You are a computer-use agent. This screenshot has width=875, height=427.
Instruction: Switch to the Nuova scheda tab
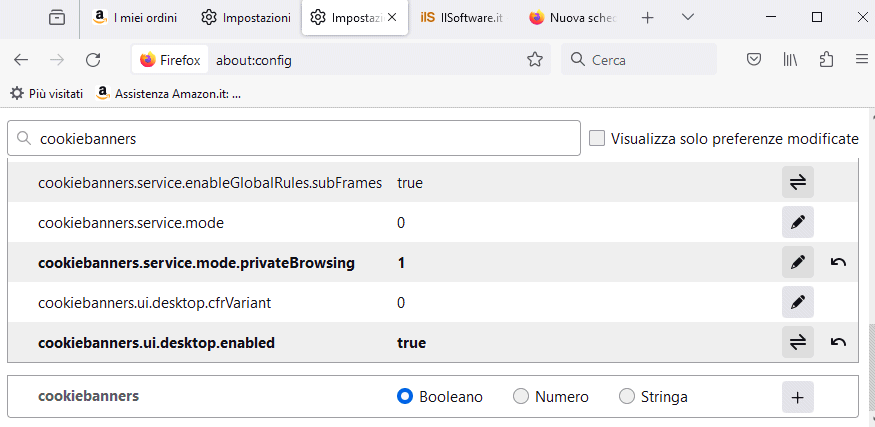tap(574, 18)
